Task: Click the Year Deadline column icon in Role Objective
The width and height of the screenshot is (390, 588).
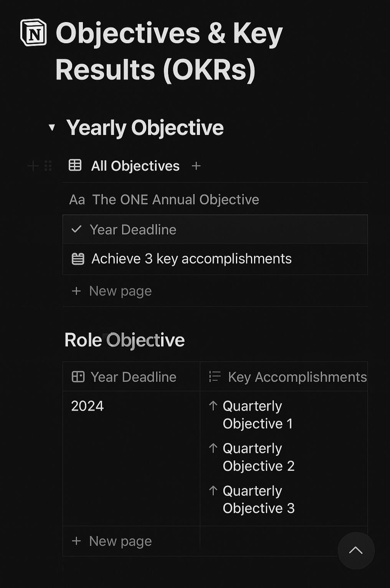Action: (x=78, y=377)
